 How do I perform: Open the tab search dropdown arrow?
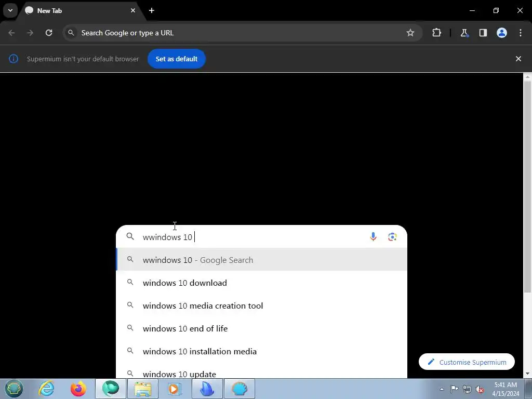[10, 10]
